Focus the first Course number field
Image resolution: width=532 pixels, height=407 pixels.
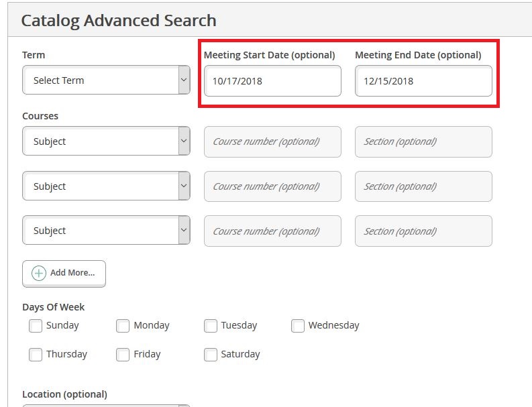point(272,141)
